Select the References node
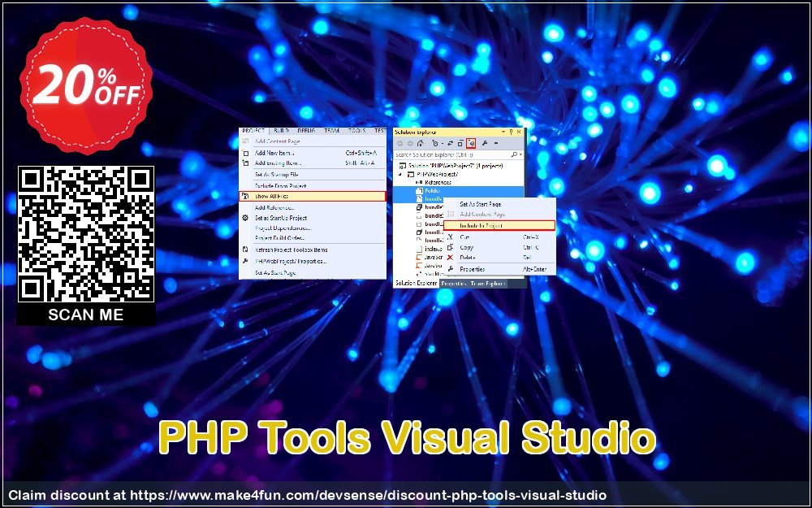Screen dimensions: 812x508 (434, 182)
